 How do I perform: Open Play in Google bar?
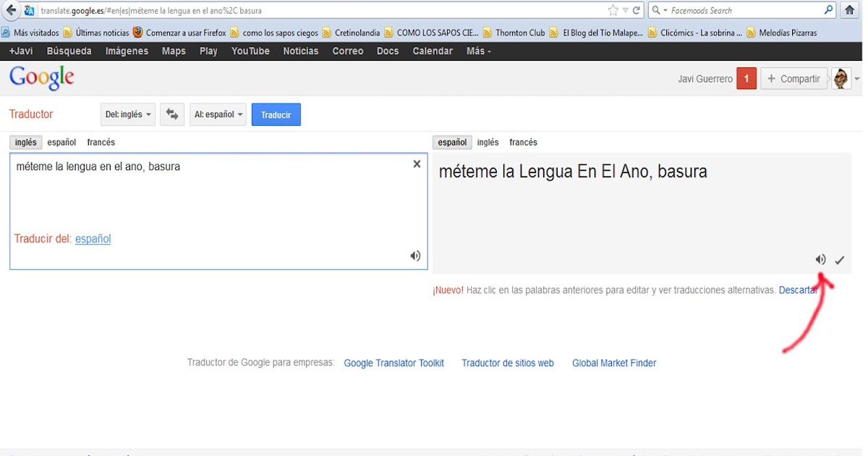(208, 51)
